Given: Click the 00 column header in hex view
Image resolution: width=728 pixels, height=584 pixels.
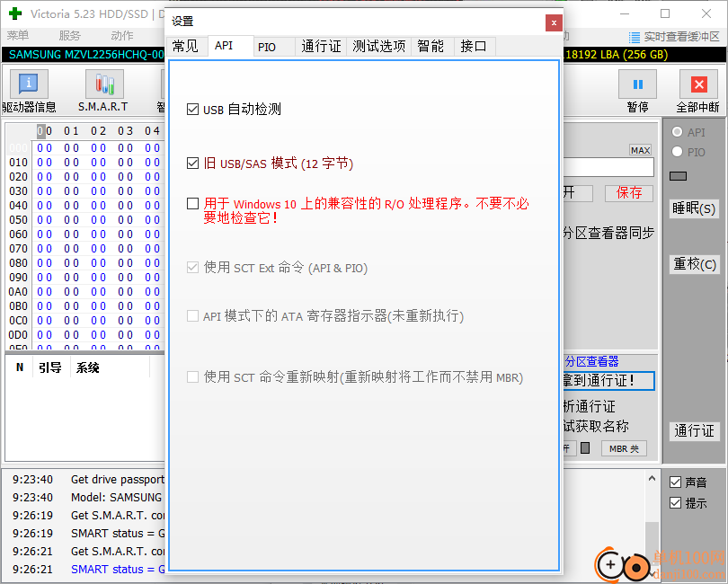Looking at the screenshot, I should [45, 131].
